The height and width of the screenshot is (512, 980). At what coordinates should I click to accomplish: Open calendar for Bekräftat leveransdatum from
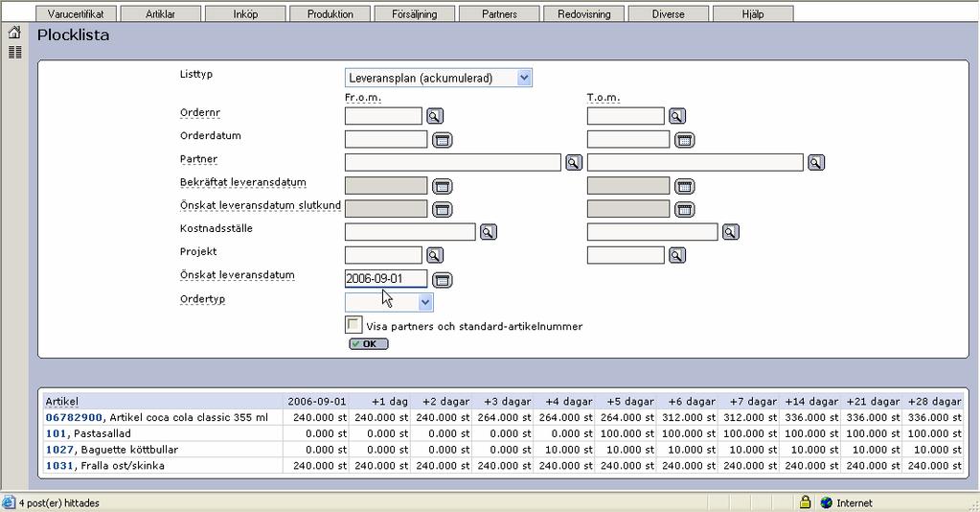tap(442, 186)
